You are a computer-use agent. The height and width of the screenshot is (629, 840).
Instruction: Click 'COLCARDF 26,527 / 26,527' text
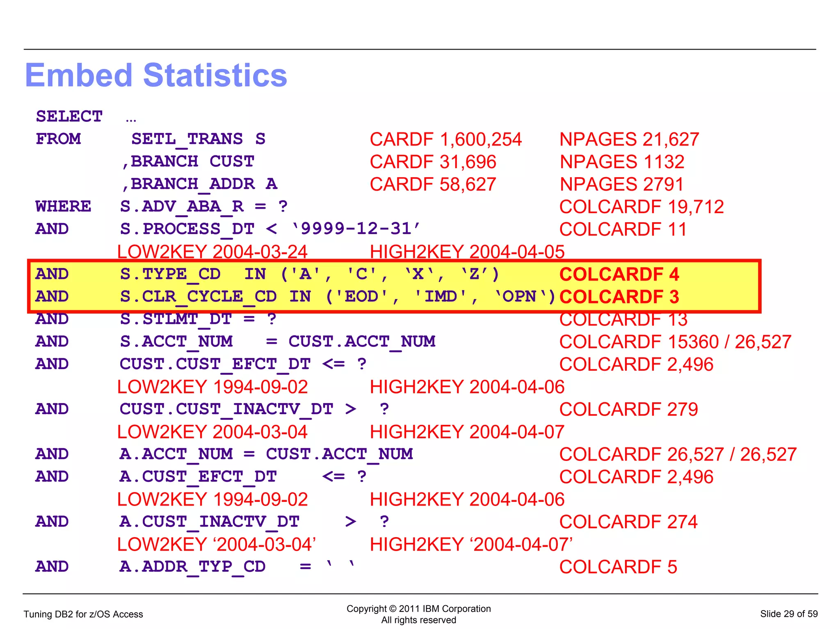pyautogui.click(x=678, y=454)
